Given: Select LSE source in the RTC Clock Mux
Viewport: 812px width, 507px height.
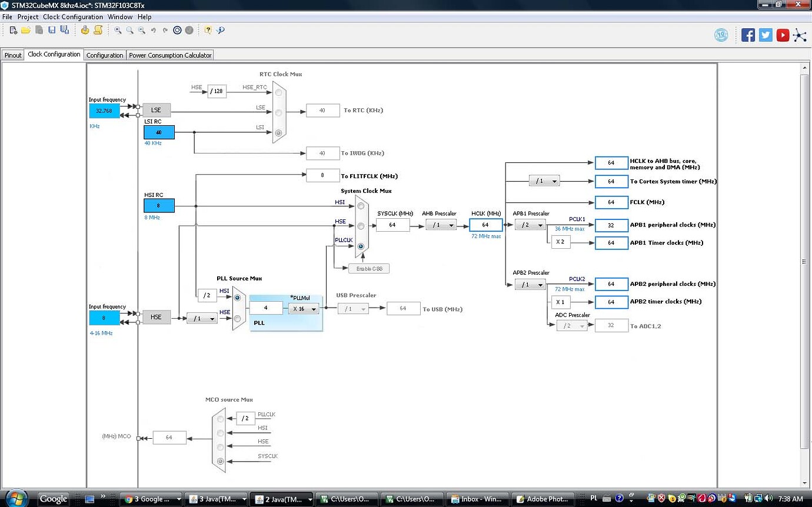Looking at the screenshot, I should 278,112.
